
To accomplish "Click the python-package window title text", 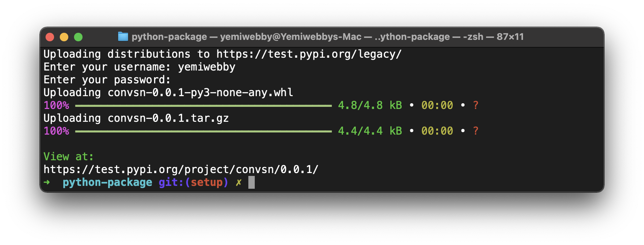I will (x=327, y=37).
